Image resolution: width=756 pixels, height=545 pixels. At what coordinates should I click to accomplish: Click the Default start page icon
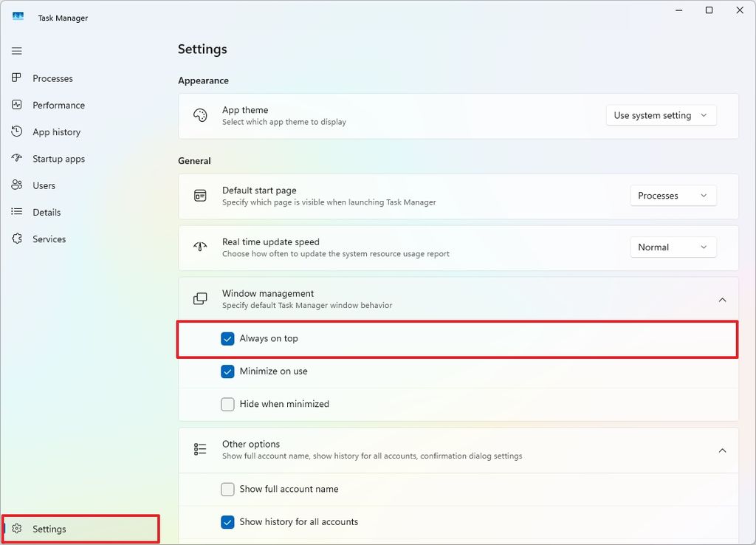point(200,196)
